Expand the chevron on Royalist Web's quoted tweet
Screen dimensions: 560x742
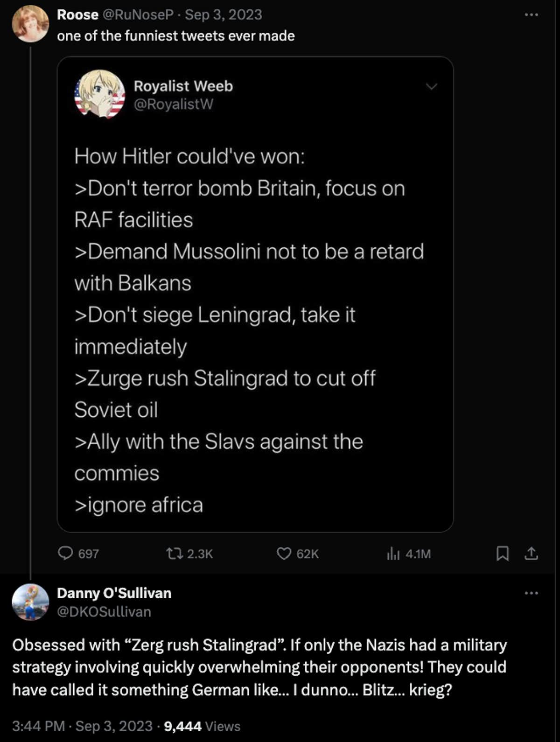point(432,86)
